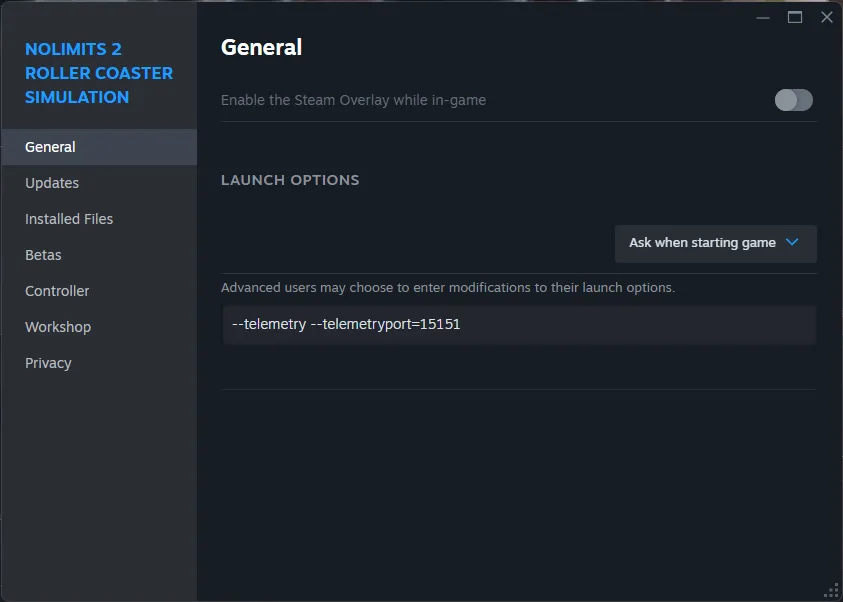Click the launch options text field
This screenshot has width=843, height=602.
519,325
